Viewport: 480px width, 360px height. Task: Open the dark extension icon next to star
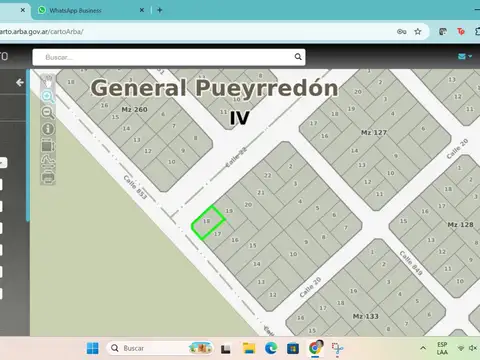tap(443, 32)
